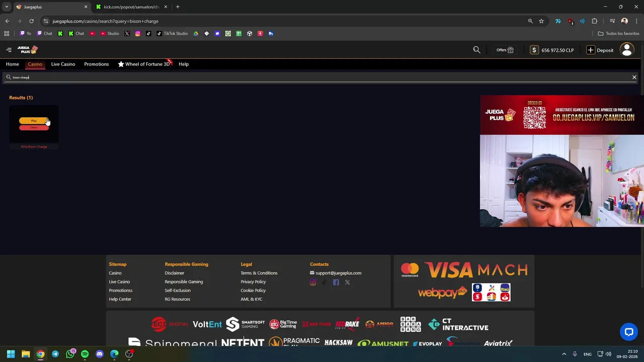Open the Promotionss sitemap link
644x362 pixels.
pos(121,291)
